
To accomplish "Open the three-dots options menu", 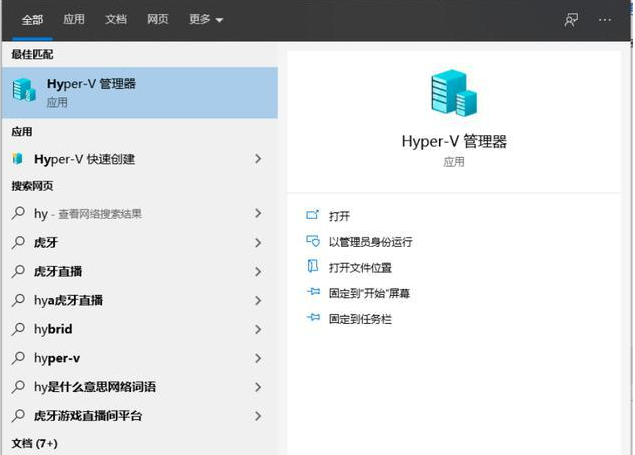I will point(605,19).
